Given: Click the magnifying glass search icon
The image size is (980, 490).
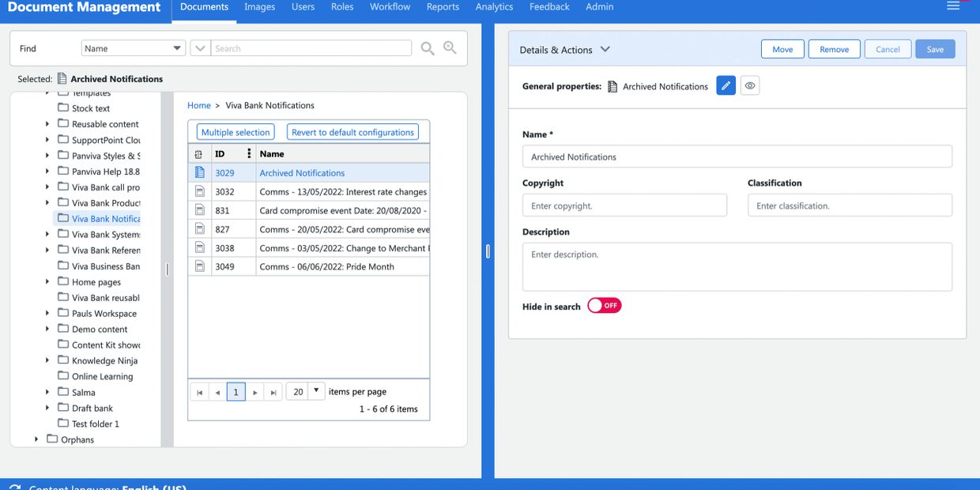Looking at the screenshot, I should (428, 48).
